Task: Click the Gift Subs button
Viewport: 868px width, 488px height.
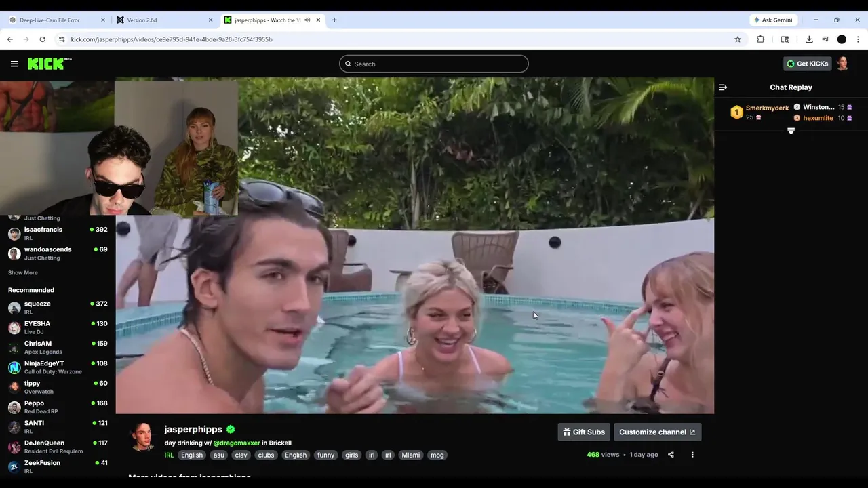Action: 584,432
